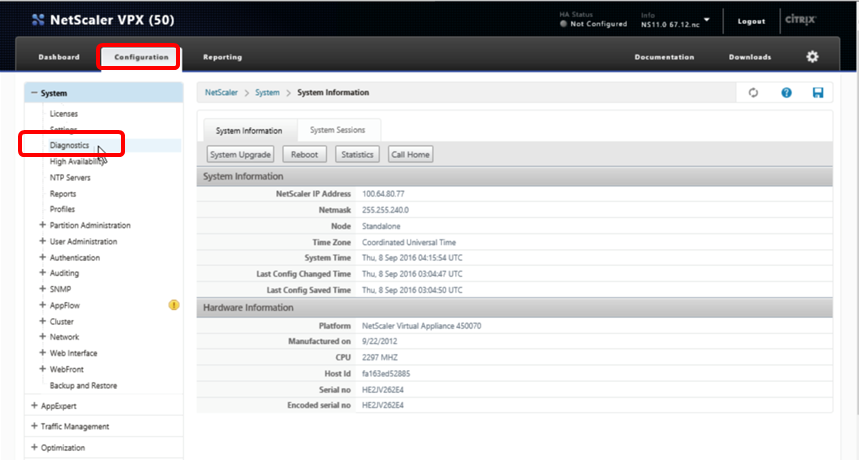Open High Availability in the tree
The image size is (859, 460).
coord(77,162)
